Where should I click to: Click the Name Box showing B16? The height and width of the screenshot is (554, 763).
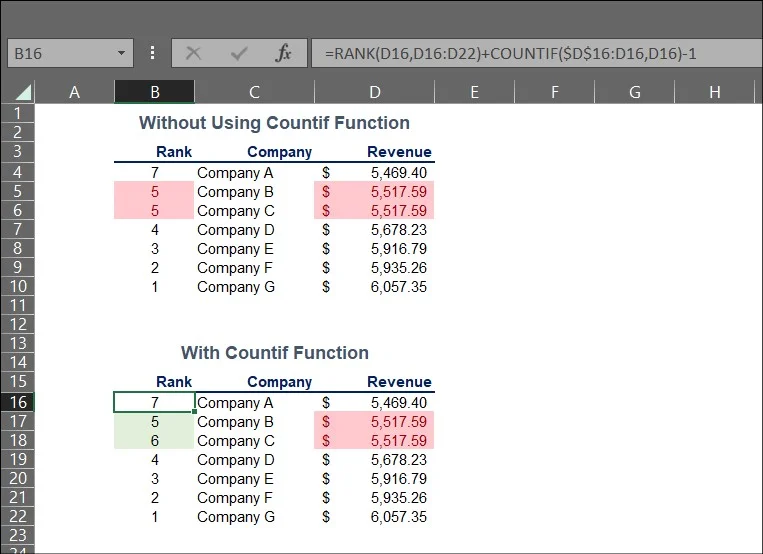click(58, 53)
